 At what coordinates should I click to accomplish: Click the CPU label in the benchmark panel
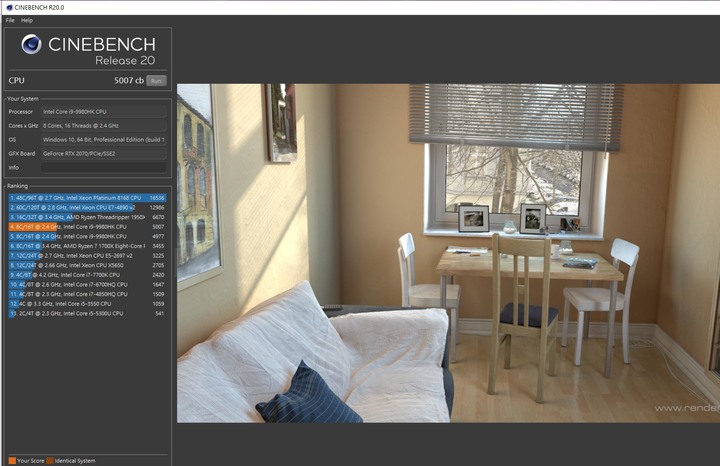point(17,80)
